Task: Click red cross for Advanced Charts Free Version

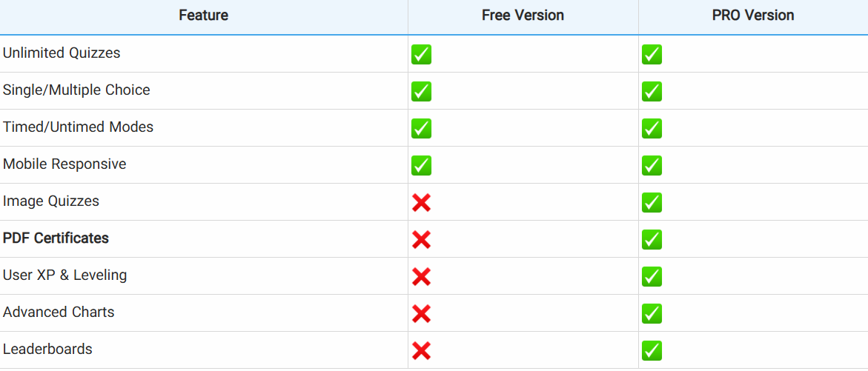Action: [x=421, y=313]
